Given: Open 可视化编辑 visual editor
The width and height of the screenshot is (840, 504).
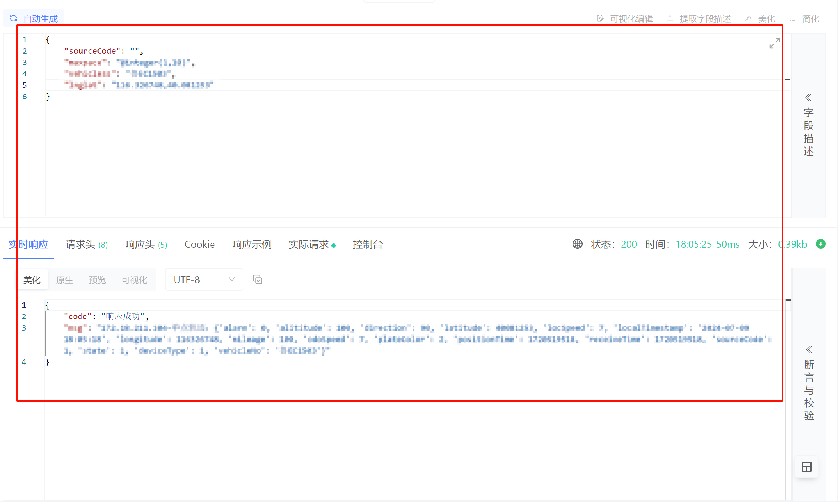Looking at the screenshot, I should click(x=624, y=18).
